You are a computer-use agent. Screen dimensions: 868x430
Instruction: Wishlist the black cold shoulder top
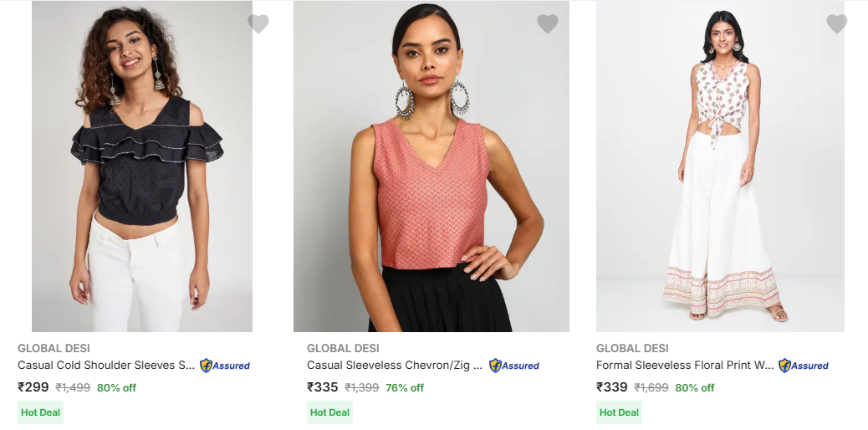258,24
